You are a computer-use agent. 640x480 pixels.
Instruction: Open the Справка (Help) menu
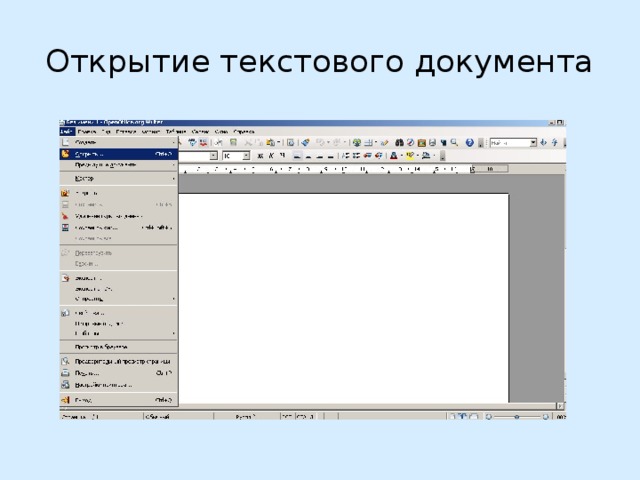[244, 131]
